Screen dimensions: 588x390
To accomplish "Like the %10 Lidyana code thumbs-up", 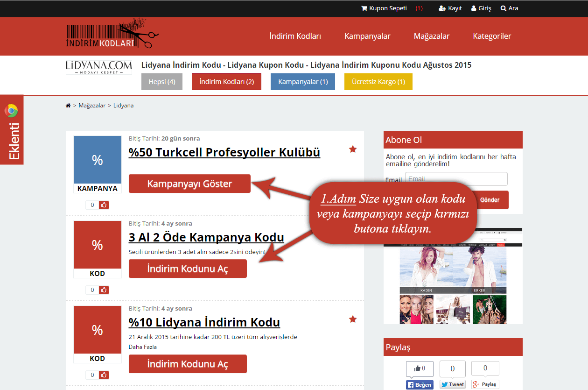I will [x=104, y=375].
